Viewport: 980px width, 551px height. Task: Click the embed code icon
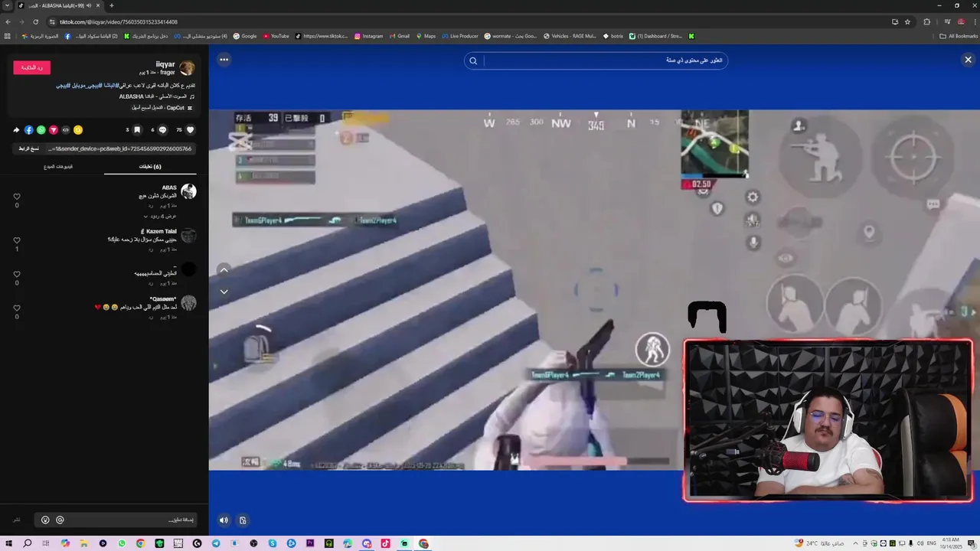[x=66, y=130]
